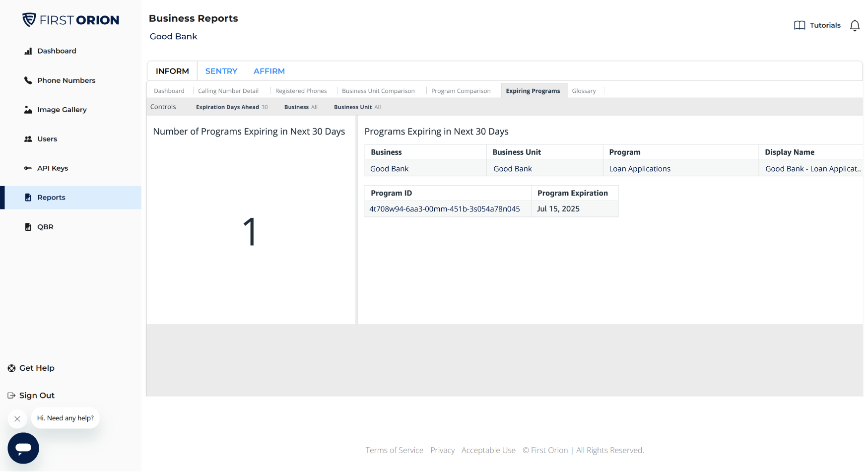
Task: Select the Phone Numbers sidebar icon
Action: (27, 80)
